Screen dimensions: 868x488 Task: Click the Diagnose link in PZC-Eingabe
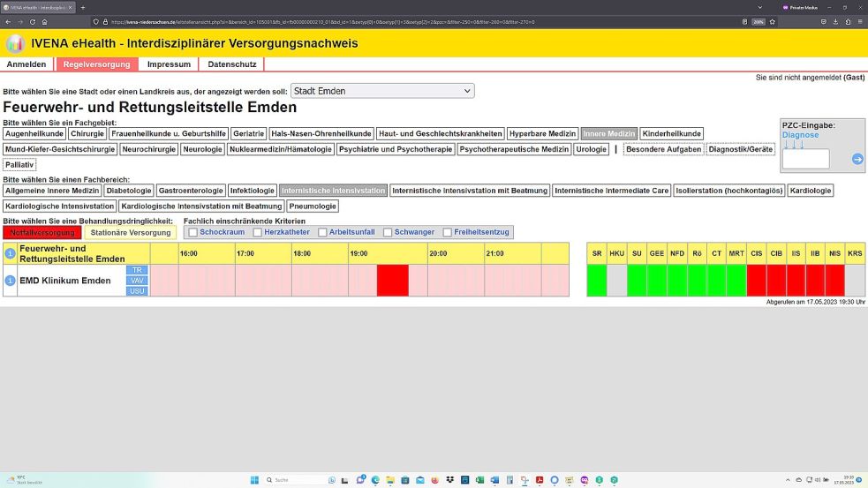click(x=800, y=135)
